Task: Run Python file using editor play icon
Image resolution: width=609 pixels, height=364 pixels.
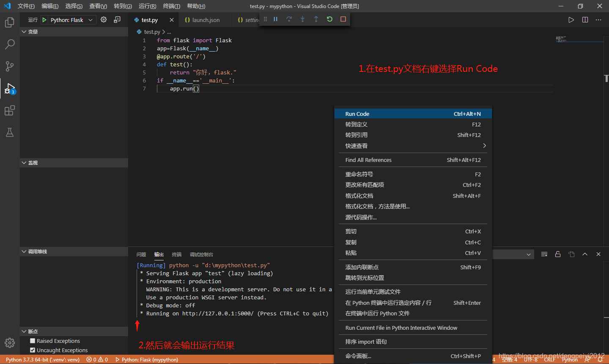Action: point(571,20)
